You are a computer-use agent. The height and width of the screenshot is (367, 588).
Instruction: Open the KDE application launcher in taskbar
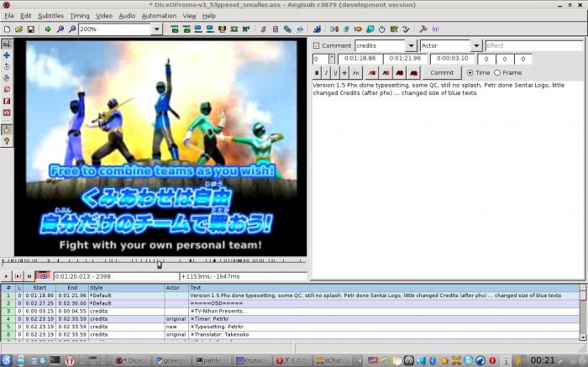[x=7, y=360]
